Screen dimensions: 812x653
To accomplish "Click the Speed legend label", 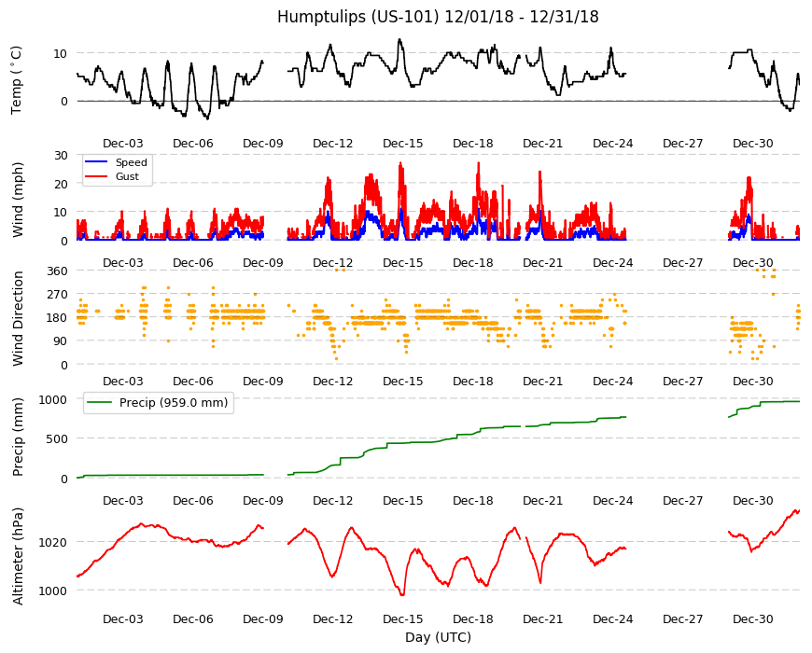I will [131, 162].
